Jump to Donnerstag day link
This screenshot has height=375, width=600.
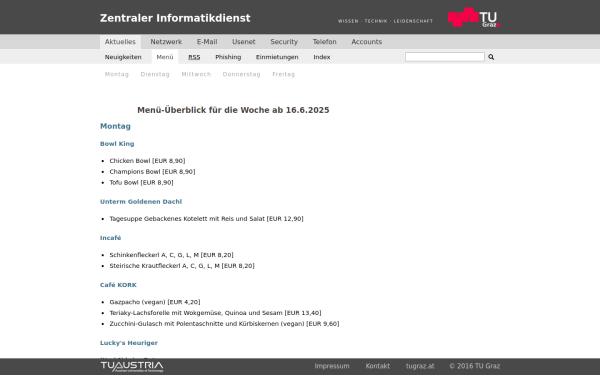(241, 74)
